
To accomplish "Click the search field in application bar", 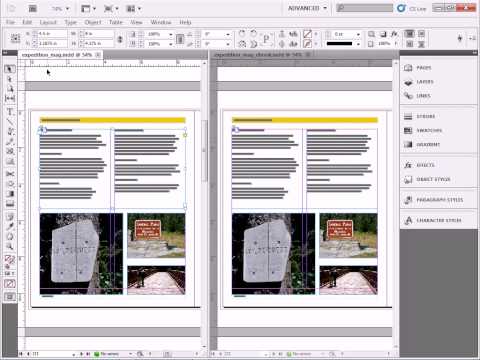I will point(365,8).
